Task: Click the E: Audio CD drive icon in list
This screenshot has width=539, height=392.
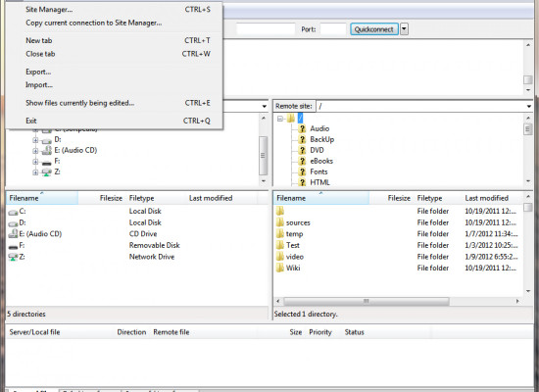Action: pyautogui.click(x=13, y=234)
